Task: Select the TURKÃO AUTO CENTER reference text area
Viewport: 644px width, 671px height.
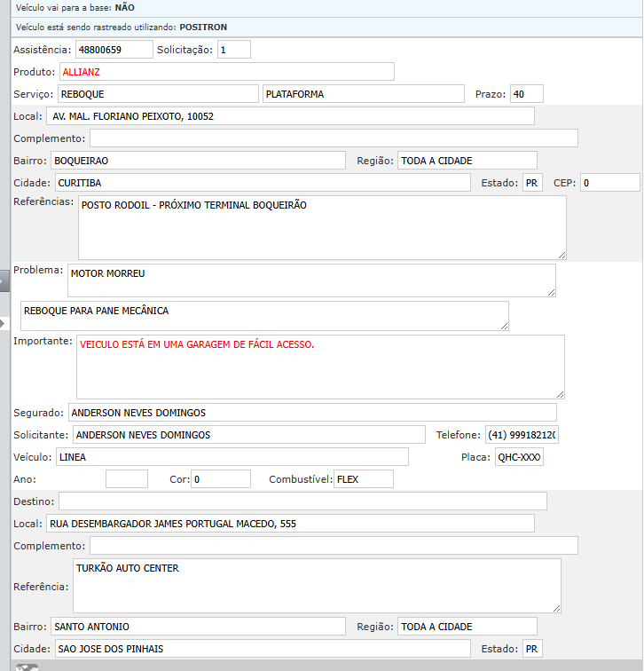Action: [316, 586]
